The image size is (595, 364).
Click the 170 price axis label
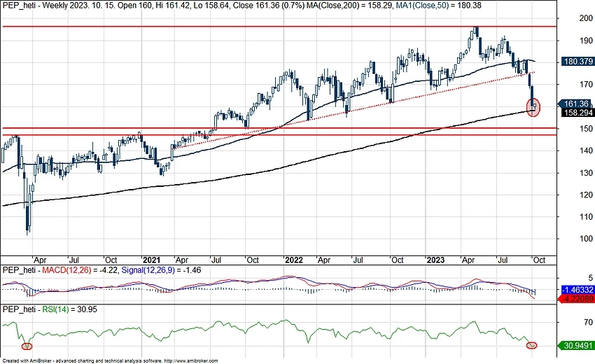(586, 85)
